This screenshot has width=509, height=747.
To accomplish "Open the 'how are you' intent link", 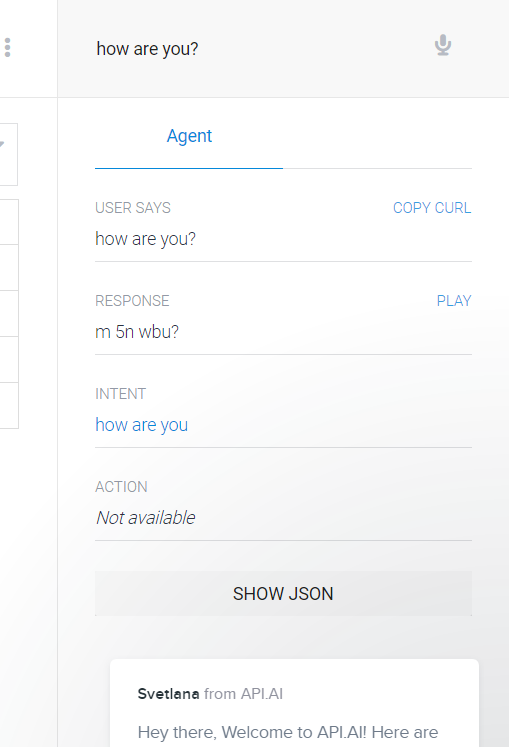I will point(142,424).
